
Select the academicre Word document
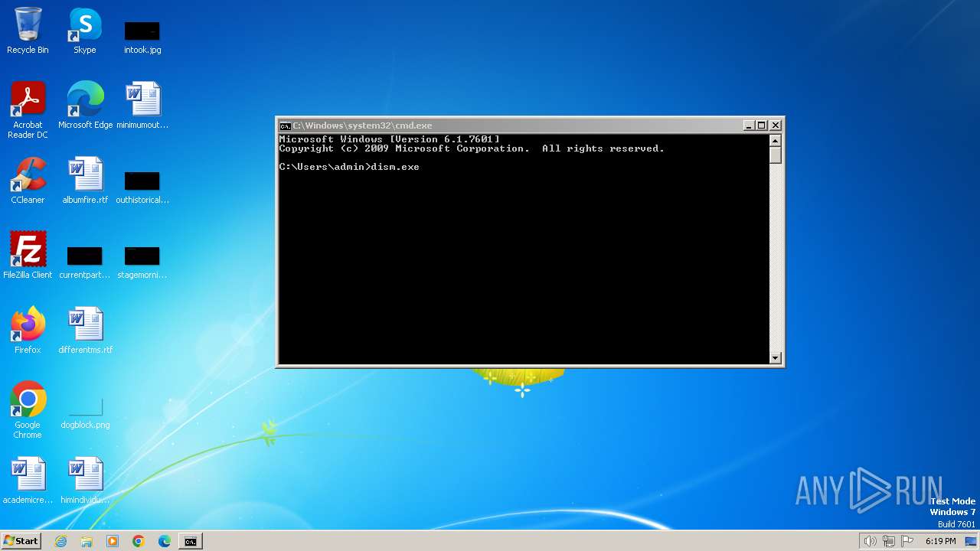click(28, 481)
